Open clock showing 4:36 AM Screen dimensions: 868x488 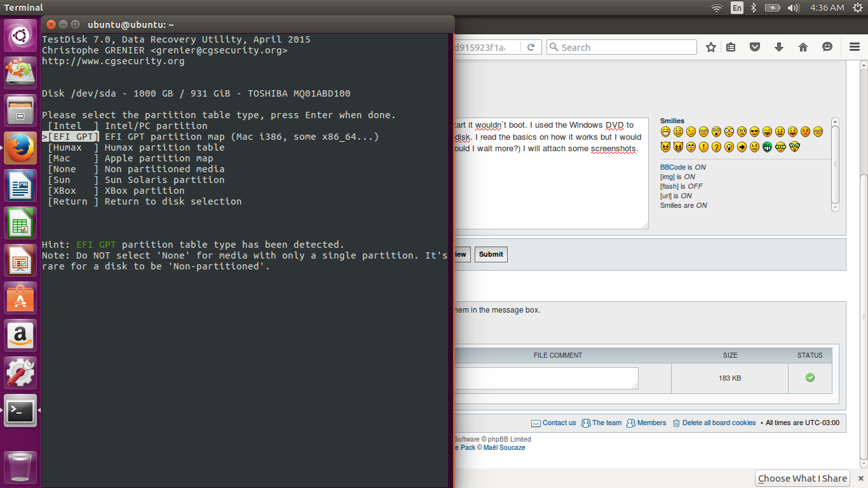tap(827, 8)
